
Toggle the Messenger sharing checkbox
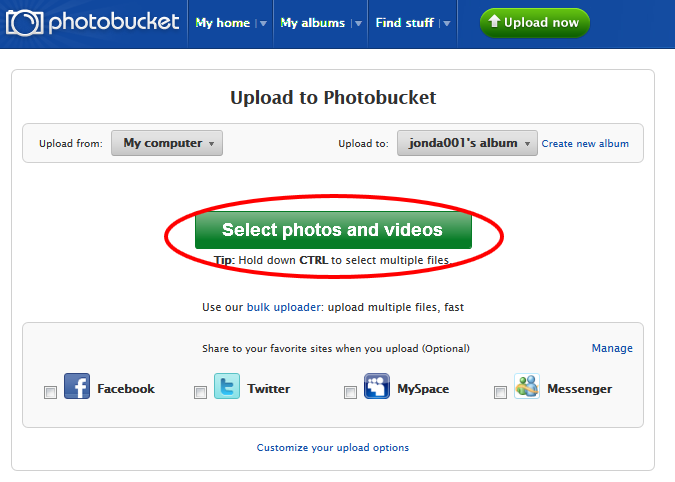point(500,392)
